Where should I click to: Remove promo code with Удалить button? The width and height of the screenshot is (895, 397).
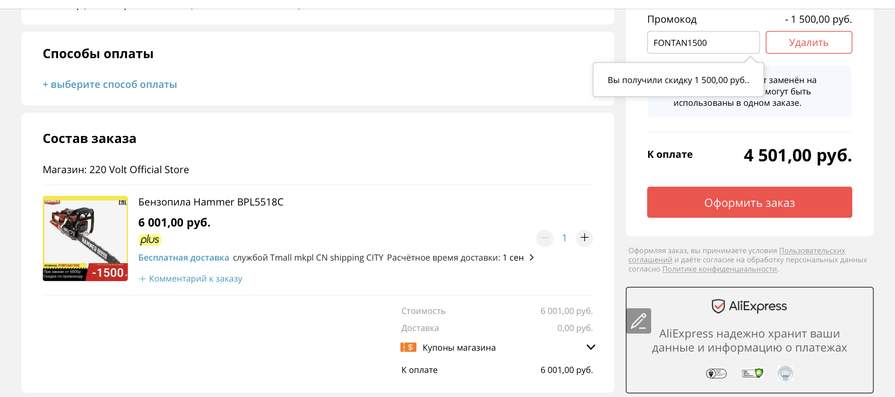pyautogui.click(x=809, y=42)
